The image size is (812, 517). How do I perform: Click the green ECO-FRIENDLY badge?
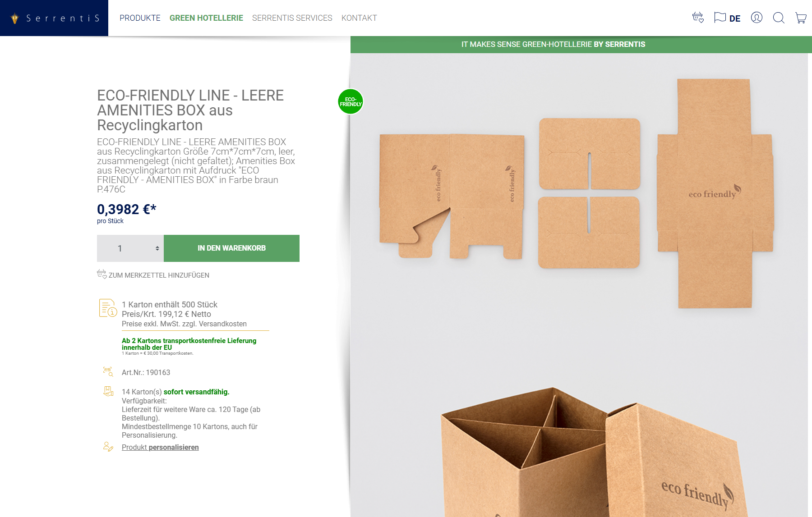click(351, 101)
